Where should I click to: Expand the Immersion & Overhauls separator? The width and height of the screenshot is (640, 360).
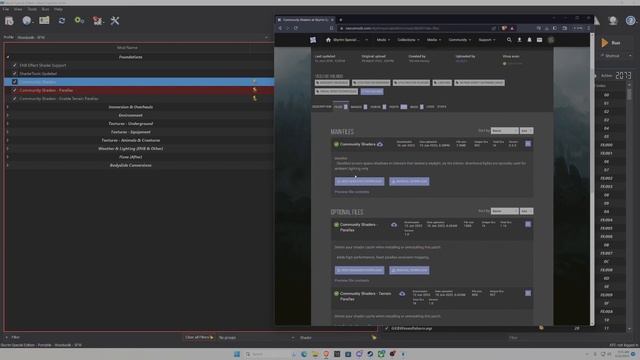click(8, 107)
